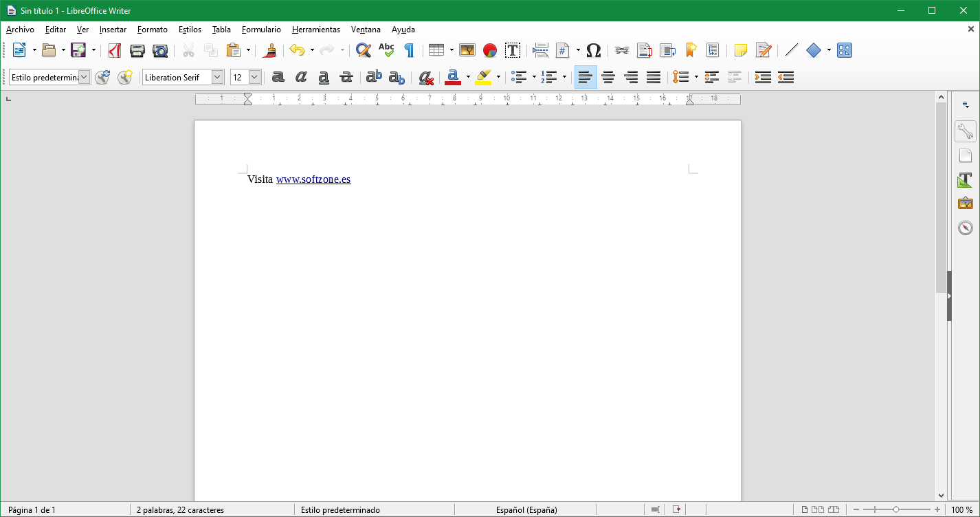Undo the last action
Screen dimensions: 980x517
297,50
